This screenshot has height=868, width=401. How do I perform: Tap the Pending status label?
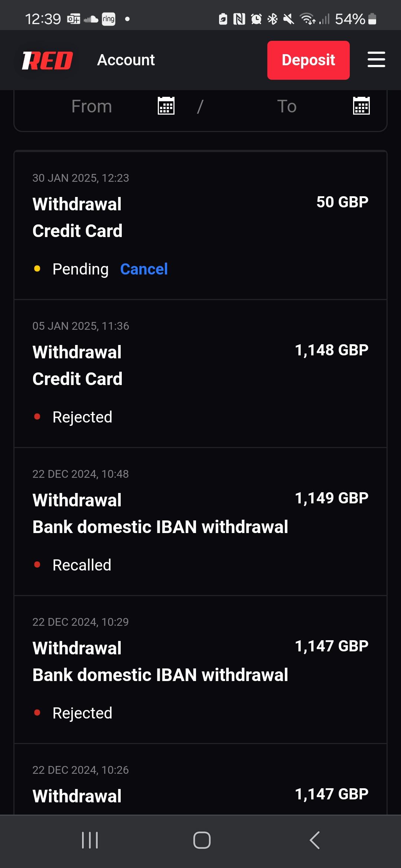pyautogui.click(x=80, y=269)
